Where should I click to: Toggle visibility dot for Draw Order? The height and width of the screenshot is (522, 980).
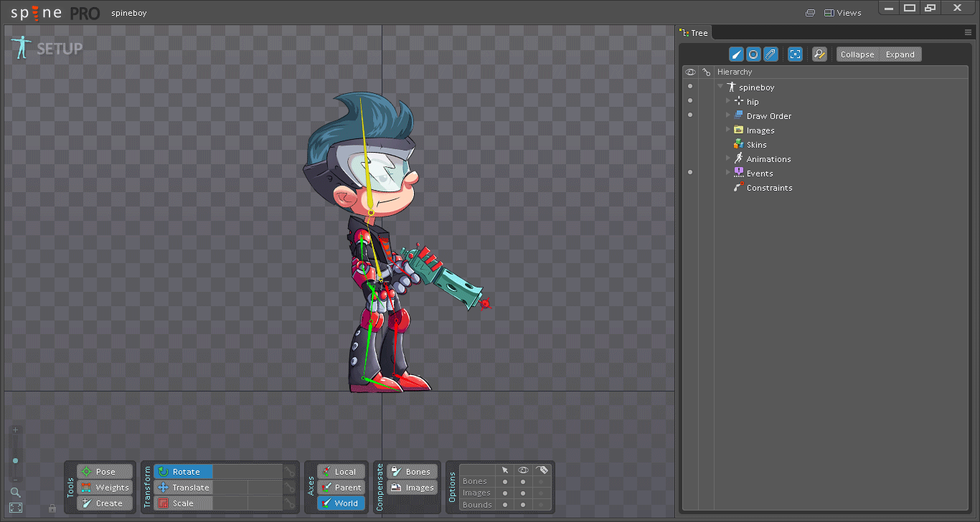click(690, 115)
